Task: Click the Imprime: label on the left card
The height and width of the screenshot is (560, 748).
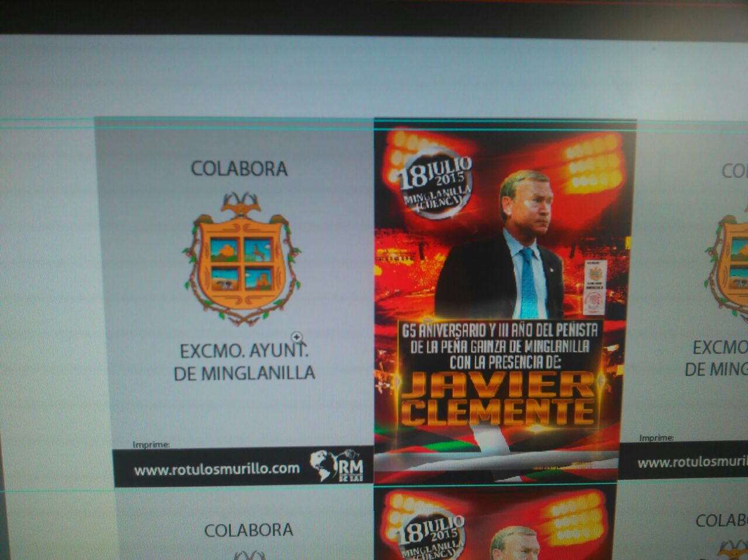Action: 151,444
